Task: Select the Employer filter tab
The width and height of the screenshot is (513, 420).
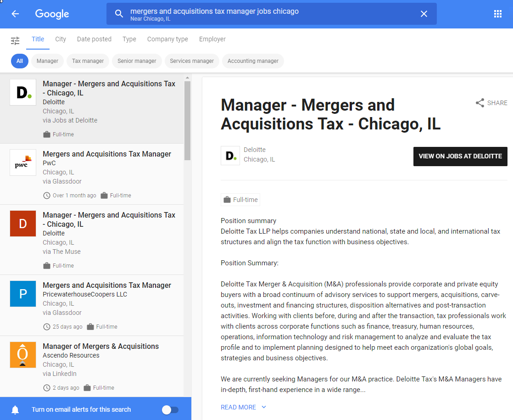Action: pyautogui.click(x=212, y=39)
